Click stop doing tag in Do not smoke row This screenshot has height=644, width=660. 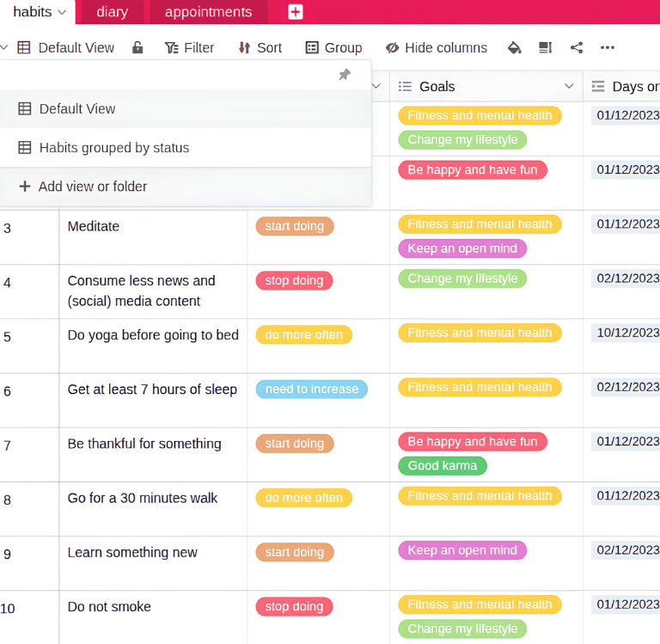click(294, 606)
